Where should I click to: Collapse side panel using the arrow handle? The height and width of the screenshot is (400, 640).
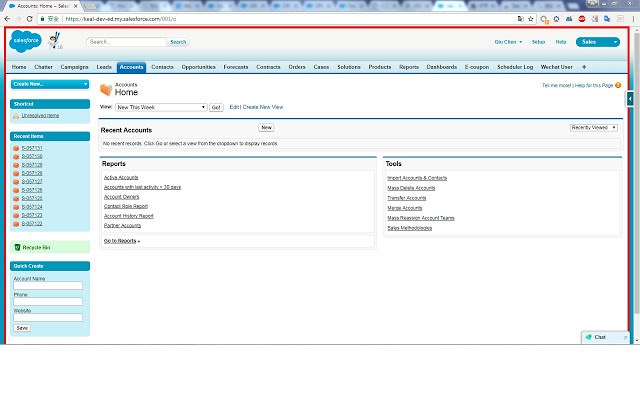click(x=630, y=98)
